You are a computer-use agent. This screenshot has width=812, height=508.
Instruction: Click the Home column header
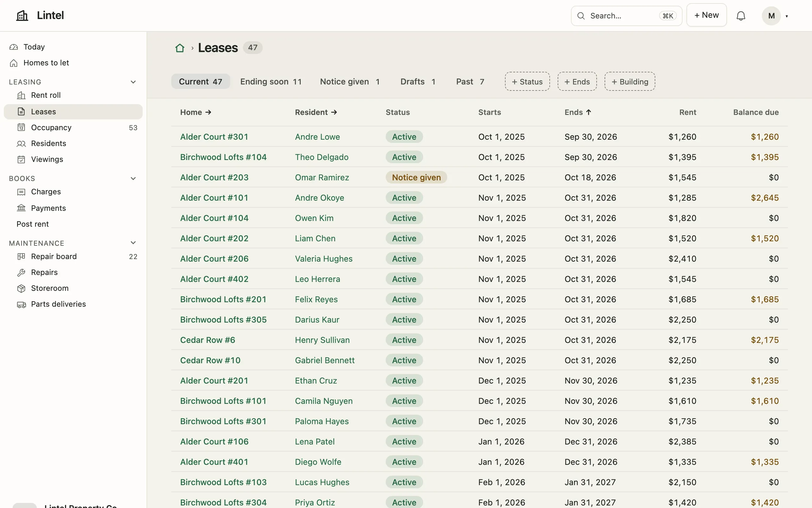click(x=196, y=112)
